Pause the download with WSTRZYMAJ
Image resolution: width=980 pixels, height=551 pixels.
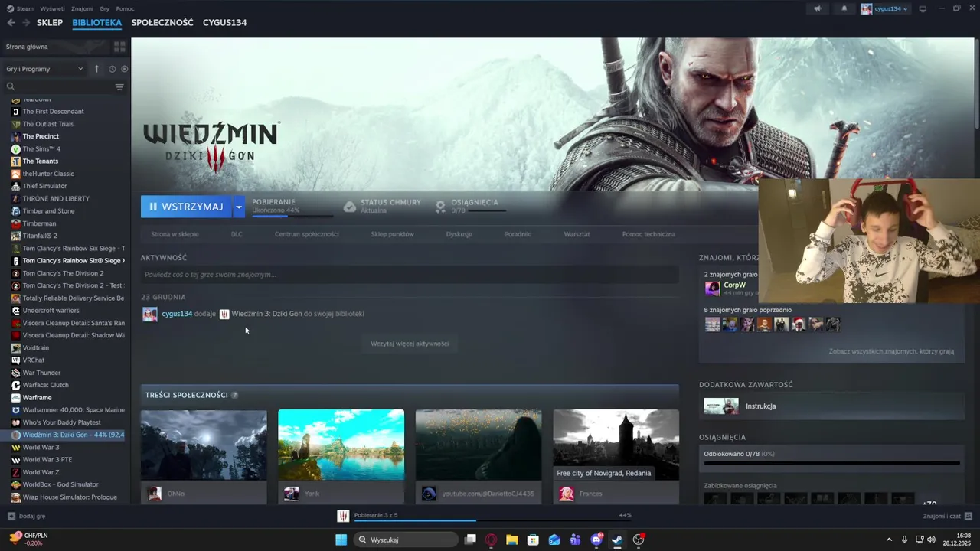[186, 207]
